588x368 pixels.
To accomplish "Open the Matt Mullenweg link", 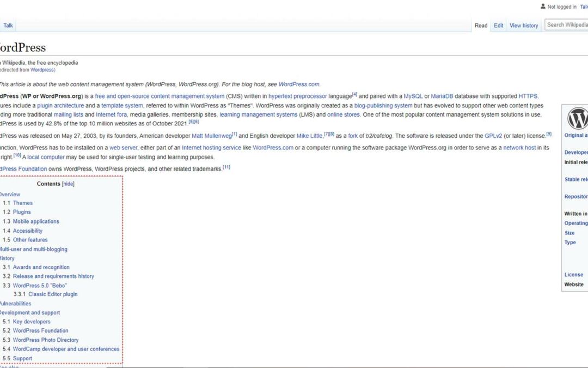I will pyautogui.click(x=211, y=136).
